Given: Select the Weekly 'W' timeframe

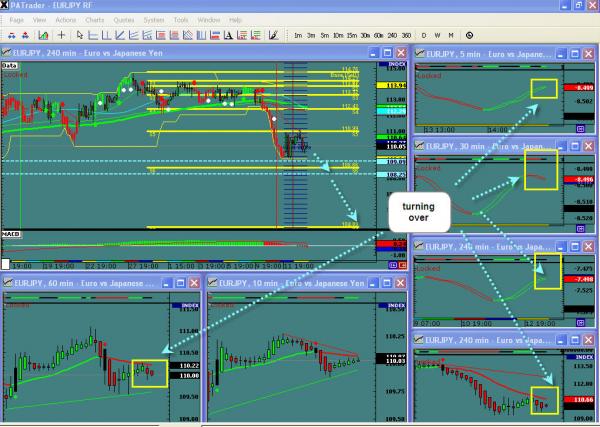Looking at the screenshot, I should [437, 35].
